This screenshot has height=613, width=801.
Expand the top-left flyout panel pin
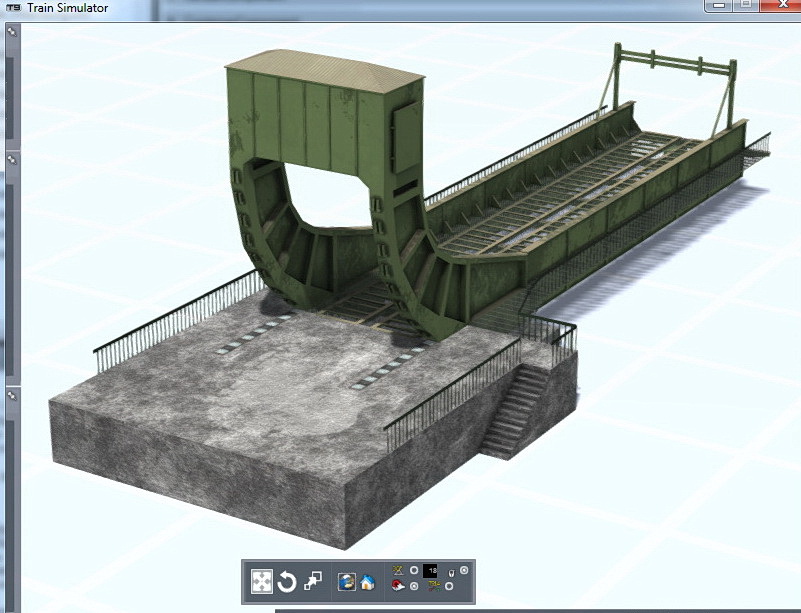12,32
